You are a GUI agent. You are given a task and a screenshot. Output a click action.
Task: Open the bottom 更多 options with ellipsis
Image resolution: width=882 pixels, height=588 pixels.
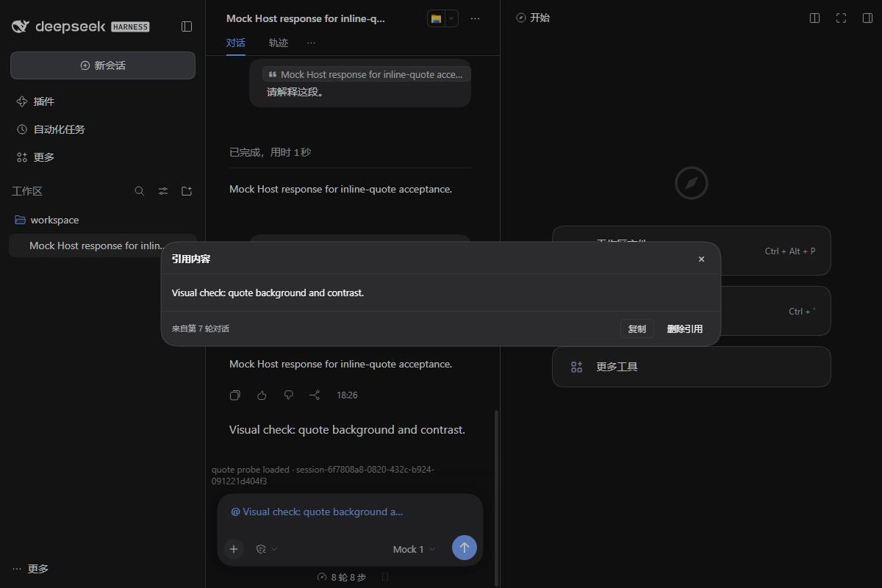click(x=31, y=568)
